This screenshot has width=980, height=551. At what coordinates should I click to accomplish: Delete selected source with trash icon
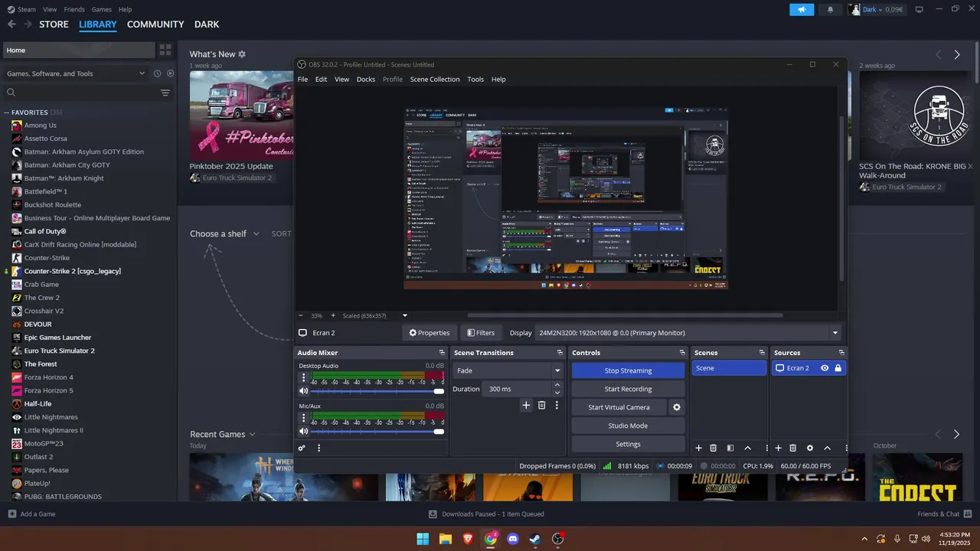[793, 448]
